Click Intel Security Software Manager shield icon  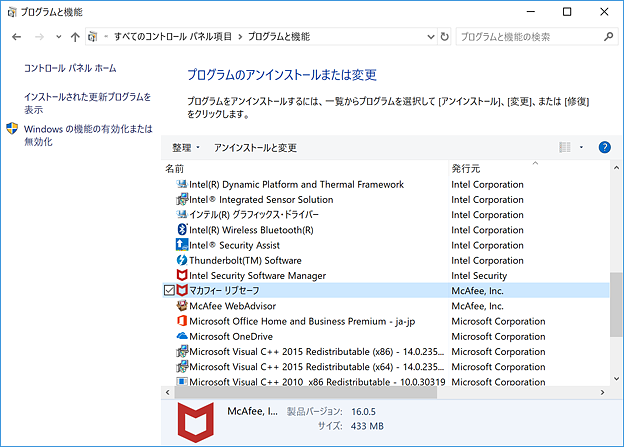coord(182,275)
